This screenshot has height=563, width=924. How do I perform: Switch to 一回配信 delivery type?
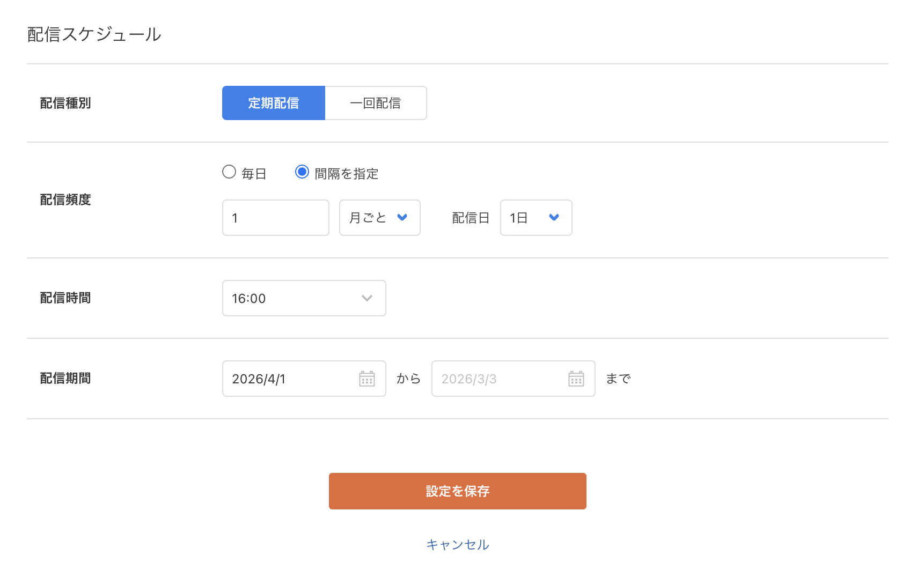coord(376,103)
